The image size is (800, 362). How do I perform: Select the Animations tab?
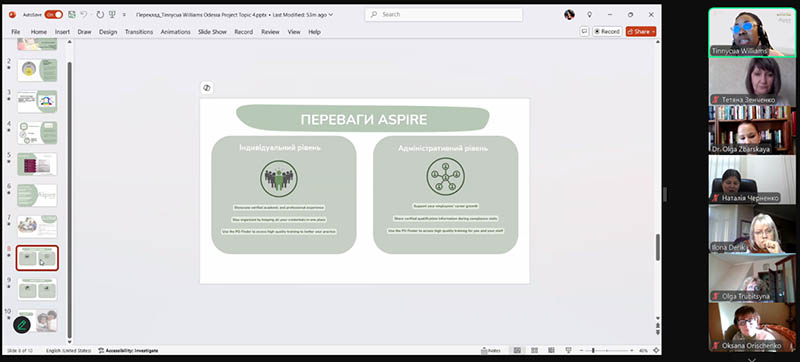176,32
